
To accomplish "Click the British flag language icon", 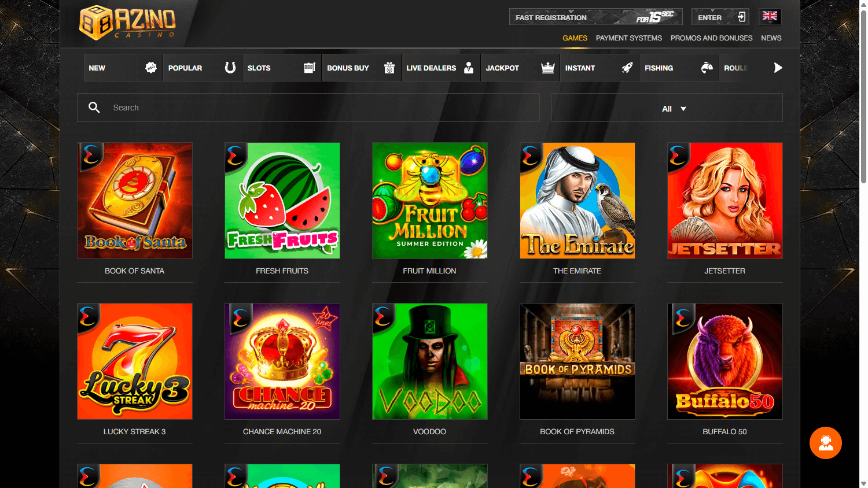I will point(770,16).
